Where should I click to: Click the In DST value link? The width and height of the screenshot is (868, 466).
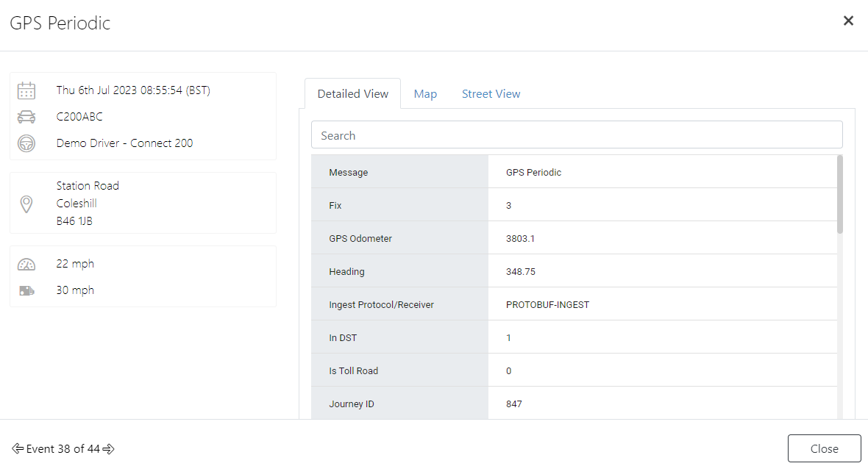tap(508, 337)
